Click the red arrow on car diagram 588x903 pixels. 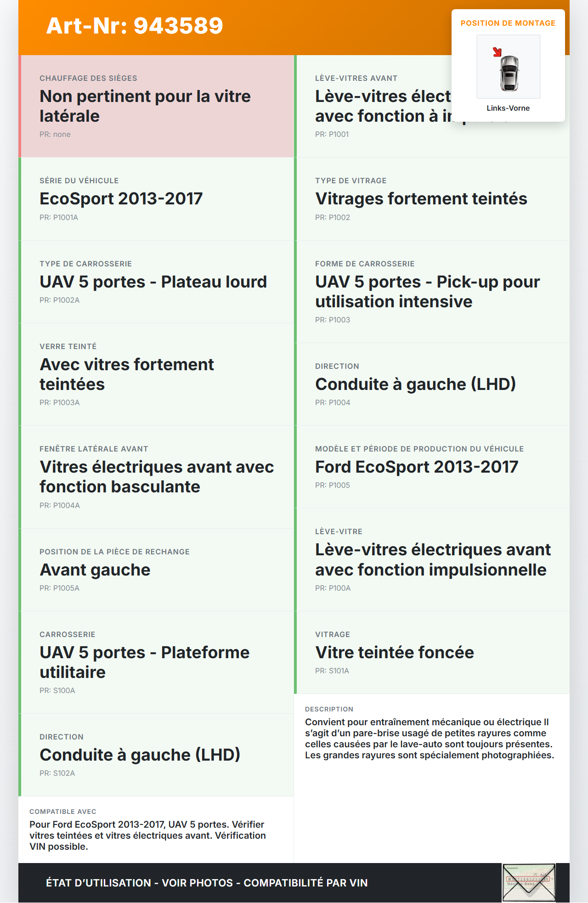[x=497, y=52]
